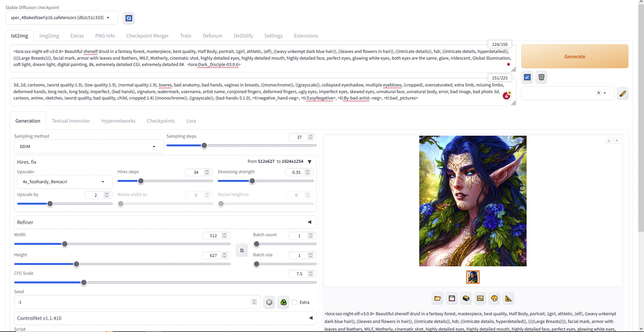Enable the Extra seed checkbox

294,302
